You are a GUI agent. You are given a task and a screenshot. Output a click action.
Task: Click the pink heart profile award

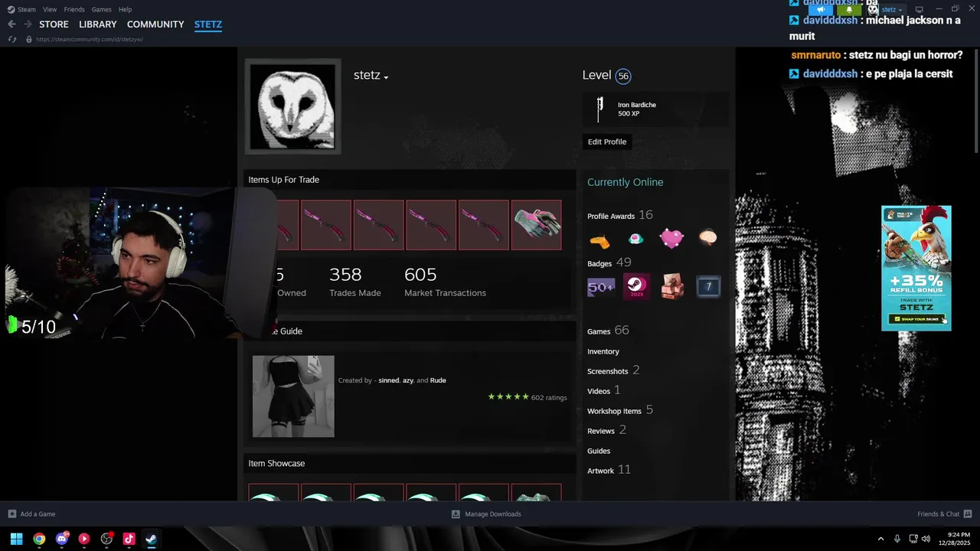pyautogui.click(x=671, y=240)
